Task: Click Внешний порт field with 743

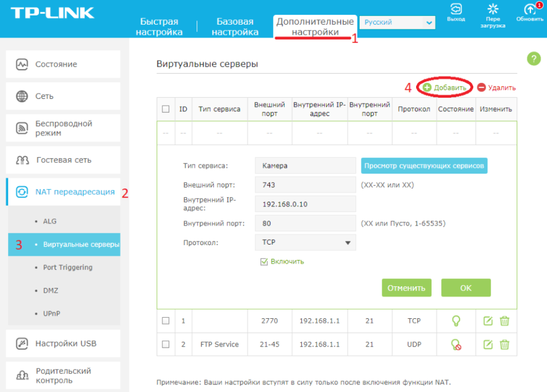Action: (x=305, y=185)
